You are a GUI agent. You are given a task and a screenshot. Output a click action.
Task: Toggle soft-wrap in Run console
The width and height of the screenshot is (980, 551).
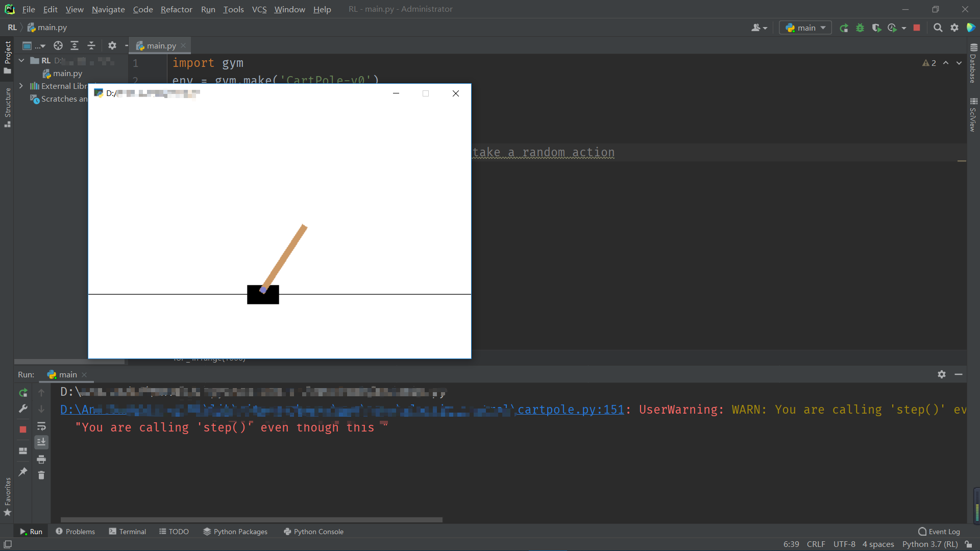coord(41,426)
